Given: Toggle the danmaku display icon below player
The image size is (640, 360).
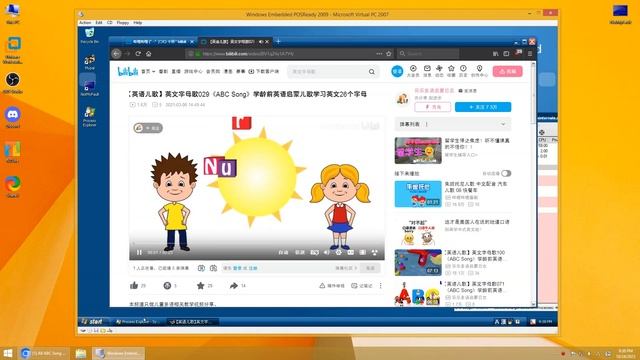Looking at the screenshot, I should click(x=201, y=268).
